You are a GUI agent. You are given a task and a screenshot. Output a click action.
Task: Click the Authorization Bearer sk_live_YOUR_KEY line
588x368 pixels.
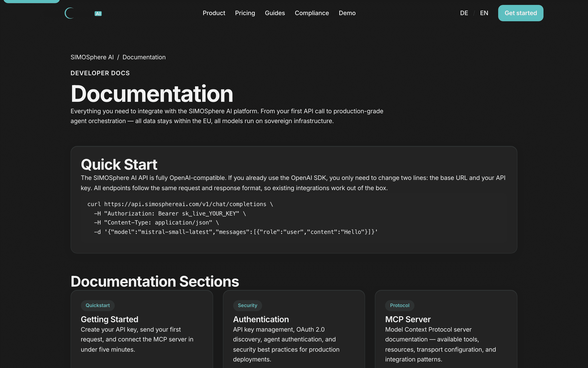[x=170, y=213]
